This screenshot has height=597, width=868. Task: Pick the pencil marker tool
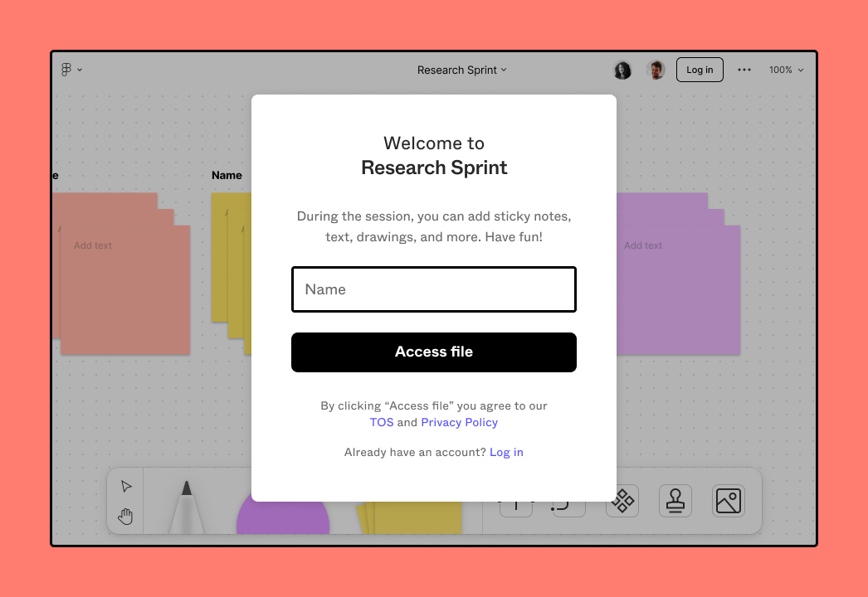pos(187,507)
